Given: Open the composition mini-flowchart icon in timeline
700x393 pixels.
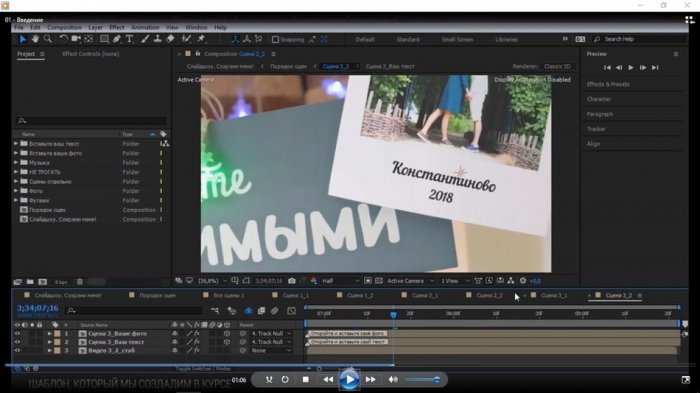Looking at the screenshot, I should 215,310.
